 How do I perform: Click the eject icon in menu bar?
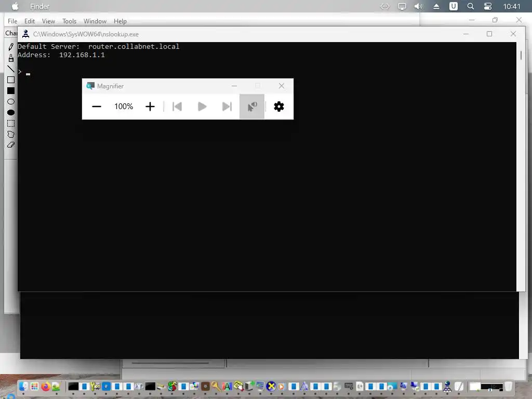436,6
